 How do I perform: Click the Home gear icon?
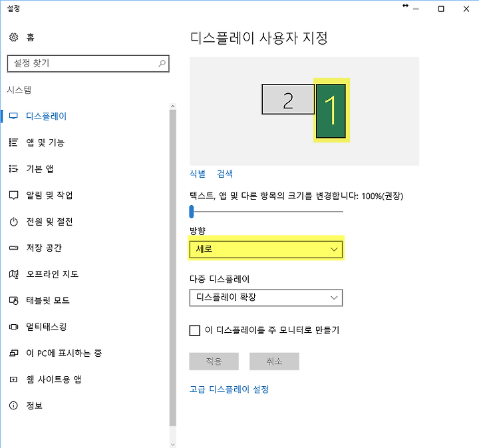(x=13, y=37)
